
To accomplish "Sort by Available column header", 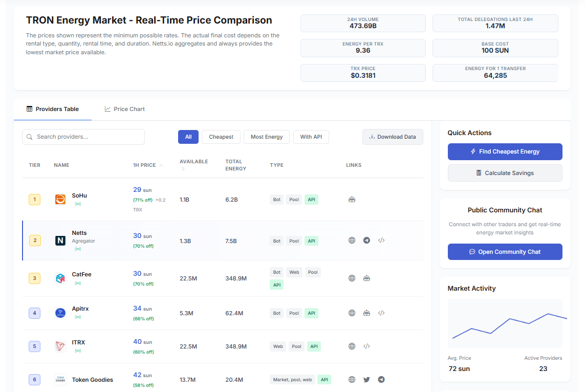I will [193, 162].
